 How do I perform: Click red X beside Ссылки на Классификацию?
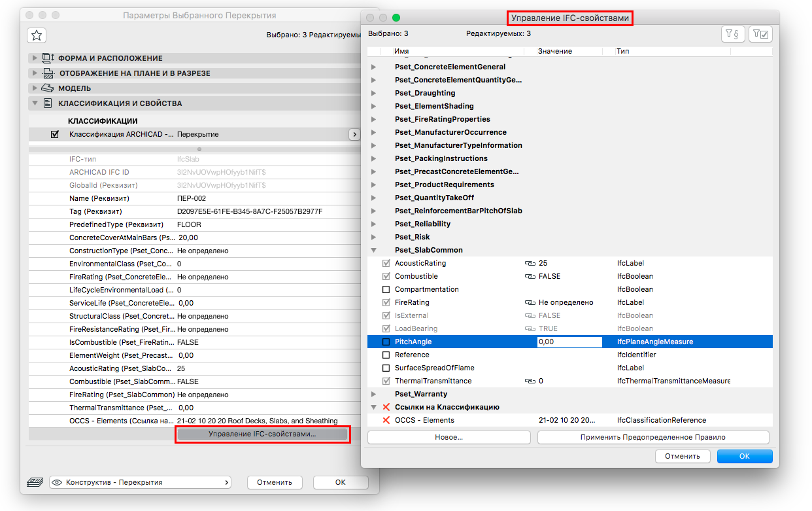(x=386, y=407)
